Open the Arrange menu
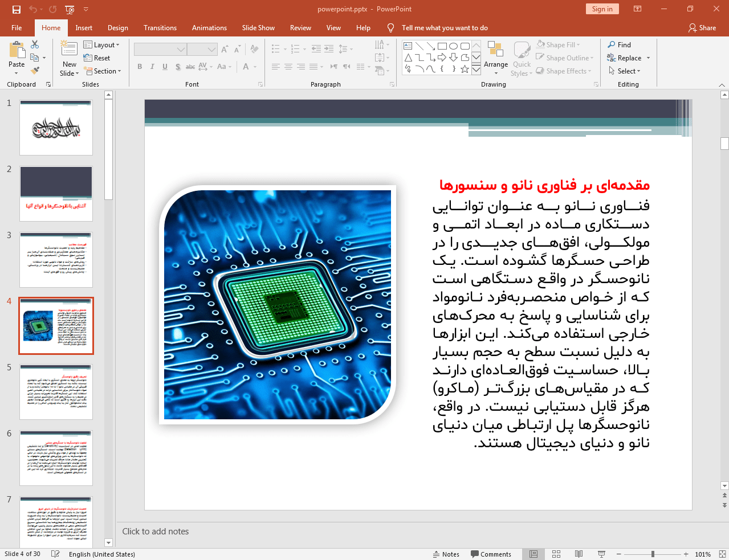 496,58
